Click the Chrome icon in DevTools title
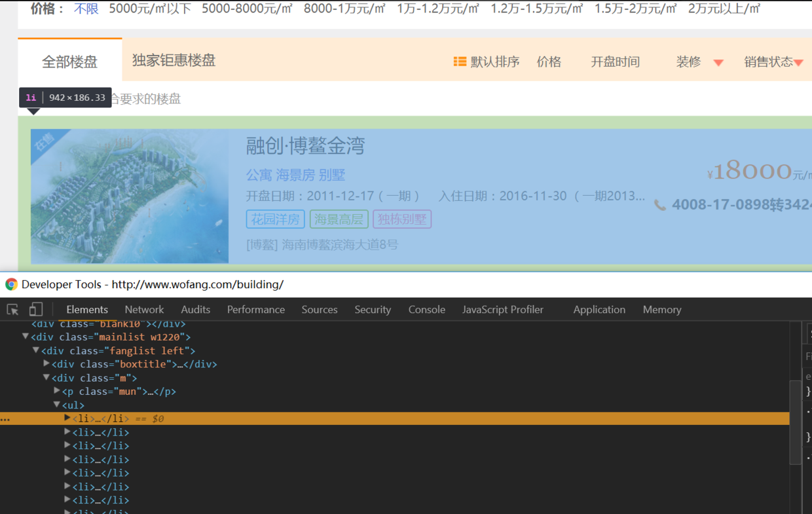This screenshot has height=514, width=812. [11, 284]
